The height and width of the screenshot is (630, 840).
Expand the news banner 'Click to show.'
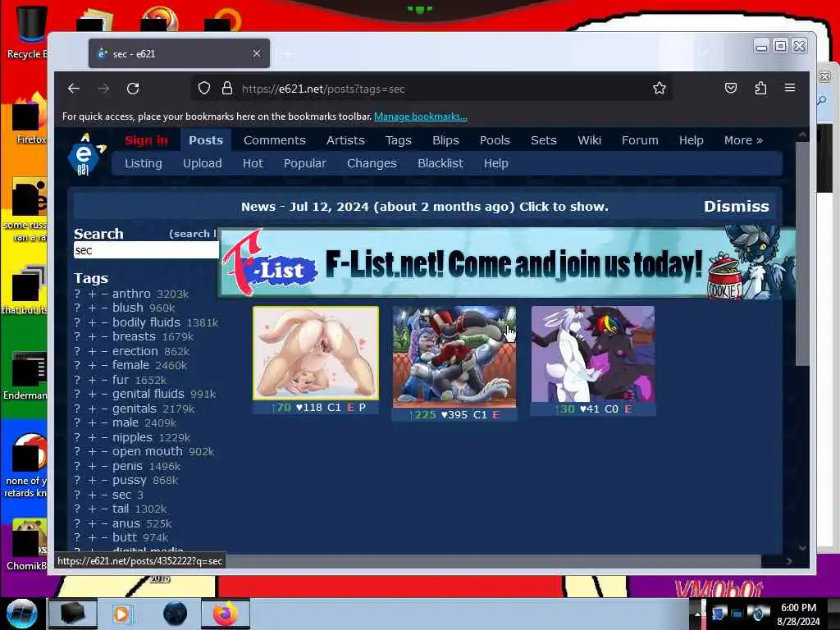564,207
